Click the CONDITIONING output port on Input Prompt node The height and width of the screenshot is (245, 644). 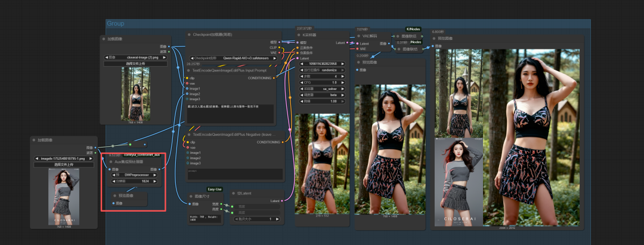[275, 78]
